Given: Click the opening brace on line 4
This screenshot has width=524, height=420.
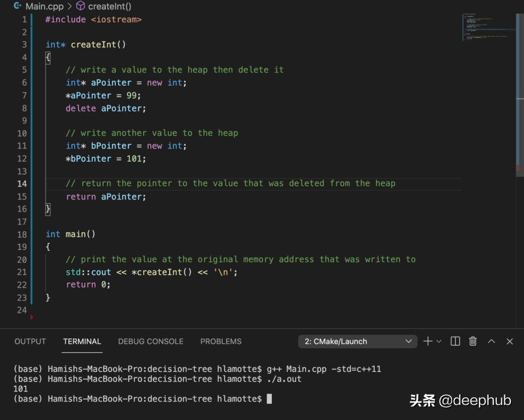Looking at the screenshot, I should point(48,58).
